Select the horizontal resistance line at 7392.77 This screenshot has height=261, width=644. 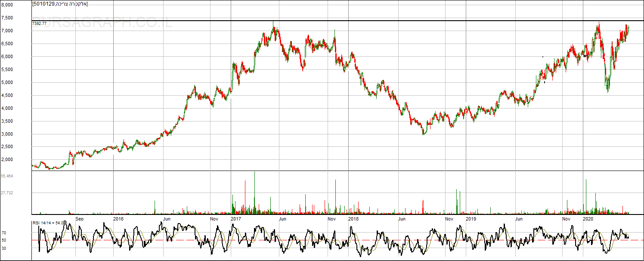(338, 21)
